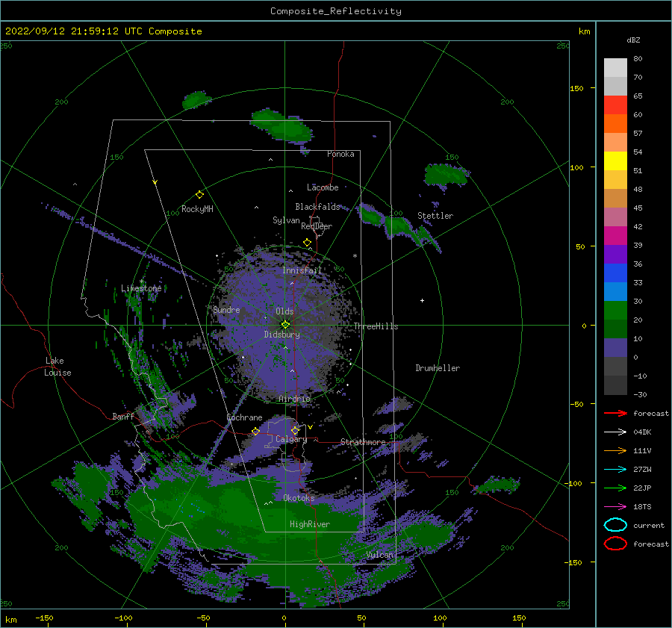Image resolution: width=672 pixels, height=628 pixels.
Task: Click the green 22JP arrow icon
Action: (x=615, y=488)
